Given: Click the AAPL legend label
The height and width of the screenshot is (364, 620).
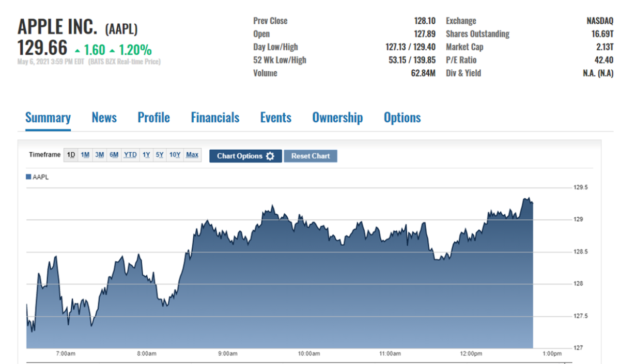Looking at the screenshot, I should (x=41, y=177).
